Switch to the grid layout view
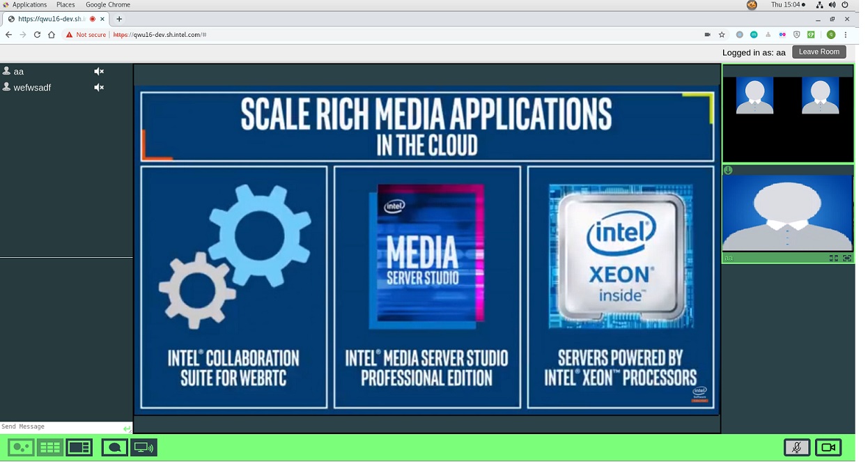 [50, 447]
